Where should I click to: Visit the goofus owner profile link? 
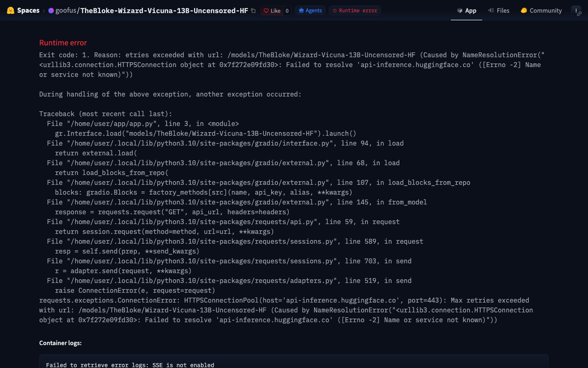tap(66, 10)
